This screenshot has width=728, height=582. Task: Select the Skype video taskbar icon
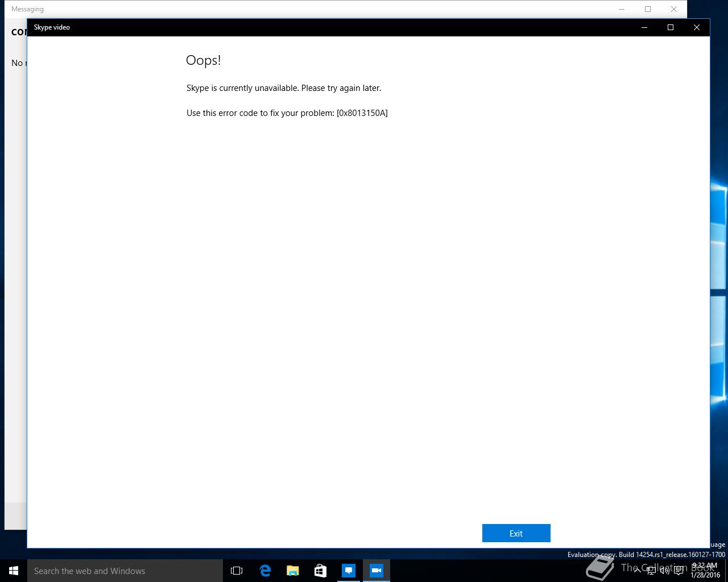[x=376, y=571]
